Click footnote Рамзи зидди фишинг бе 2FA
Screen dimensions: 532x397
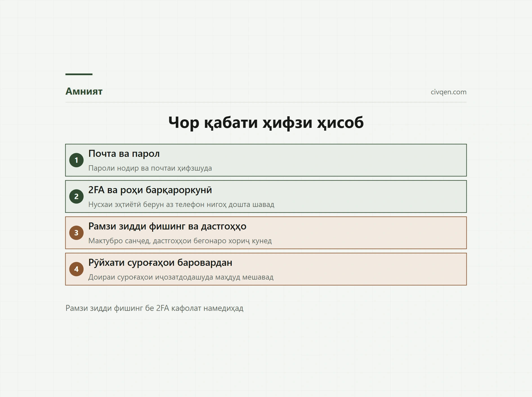pyautogui.click(x=155, y=308)
